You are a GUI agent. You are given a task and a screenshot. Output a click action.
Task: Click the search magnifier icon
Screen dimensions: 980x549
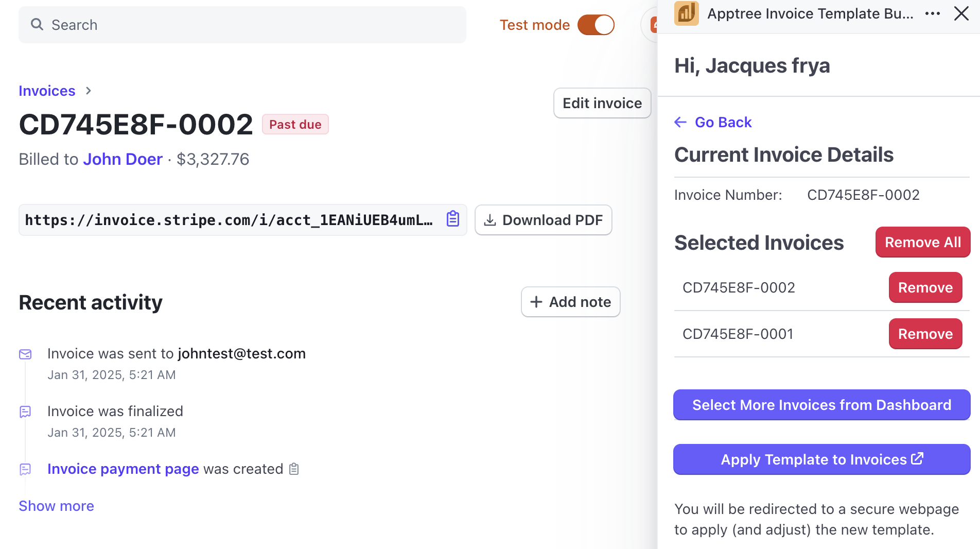37,24
